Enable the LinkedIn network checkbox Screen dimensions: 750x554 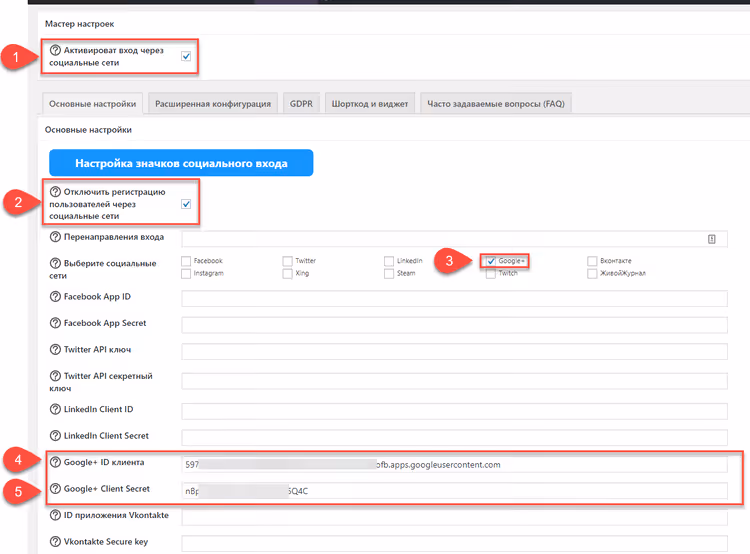tap(389, 261)
